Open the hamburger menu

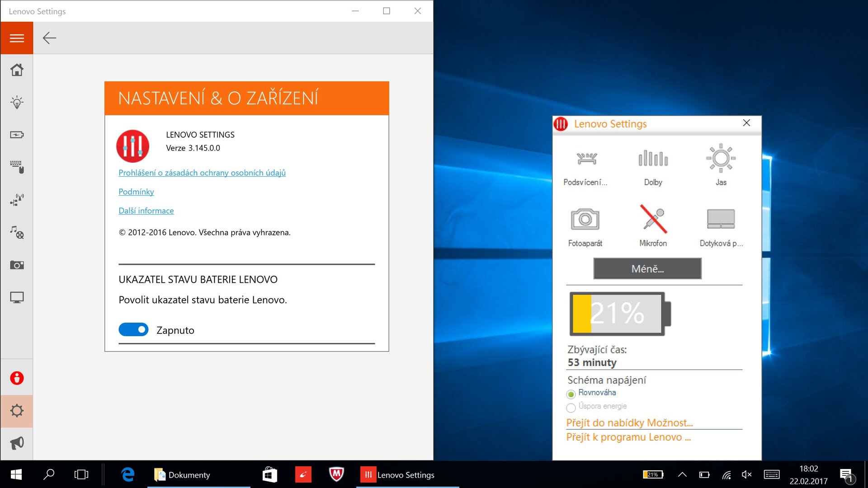(17, 38)
